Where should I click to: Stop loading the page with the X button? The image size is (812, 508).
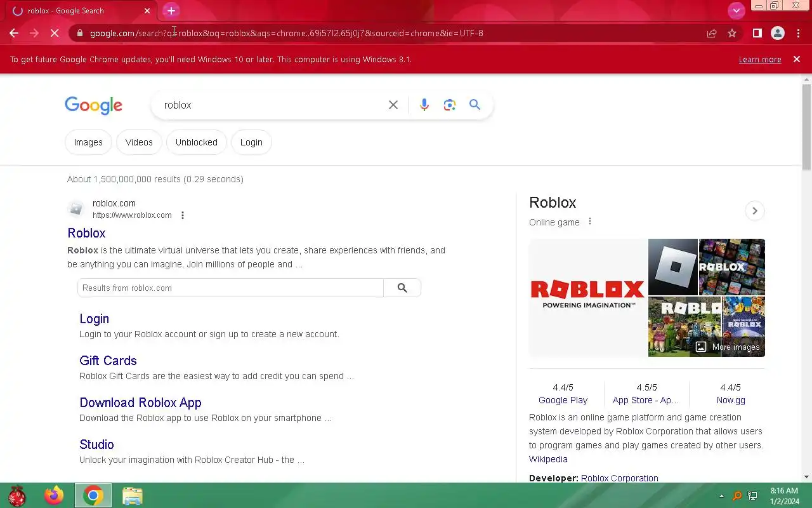(x=55, y=33)
